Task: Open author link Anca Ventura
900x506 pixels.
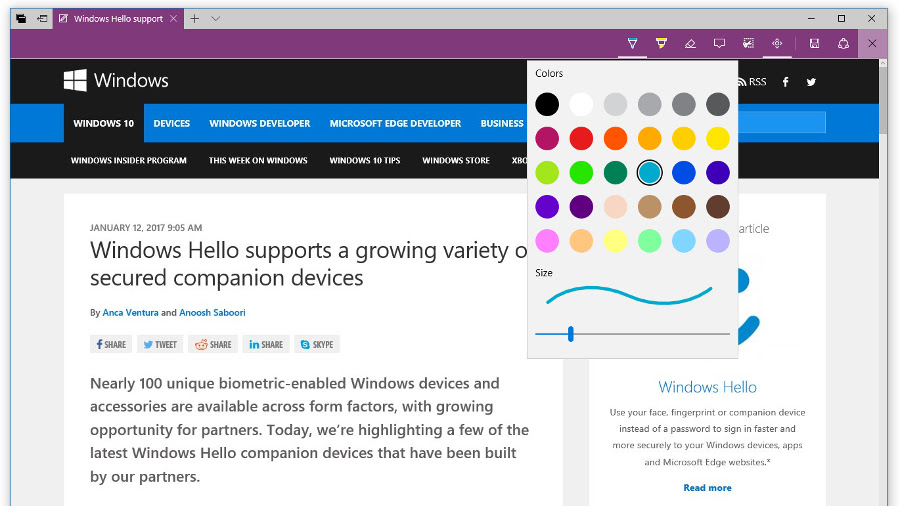Action: [x=130, y=313]
